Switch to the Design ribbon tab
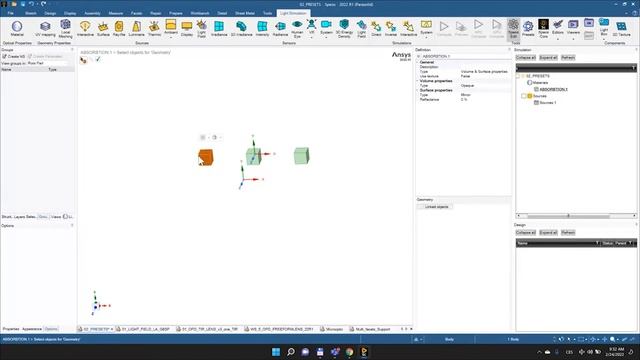Screen dimensions: 640x360 click(x=50, y=13)
